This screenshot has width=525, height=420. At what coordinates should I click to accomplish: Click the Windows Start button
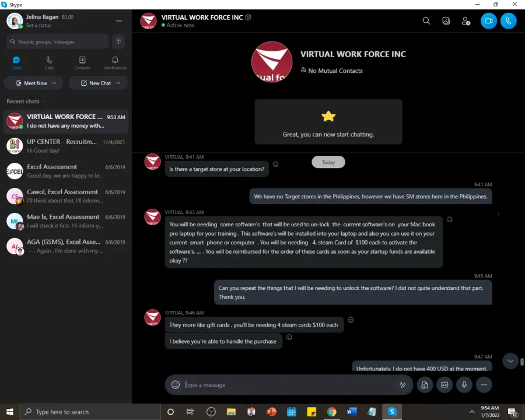point(10,412)
